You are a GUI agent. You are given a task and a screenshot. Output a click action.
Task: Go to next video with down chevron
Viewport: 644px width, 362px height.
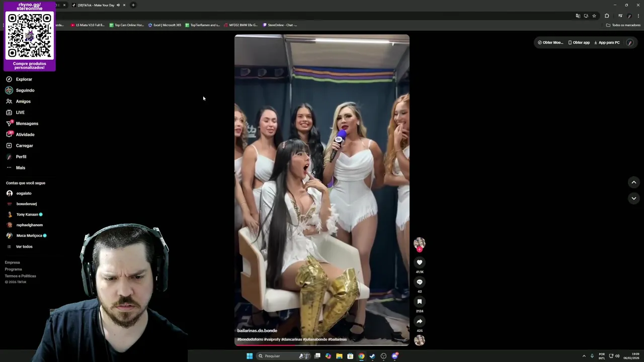[633, 198]
